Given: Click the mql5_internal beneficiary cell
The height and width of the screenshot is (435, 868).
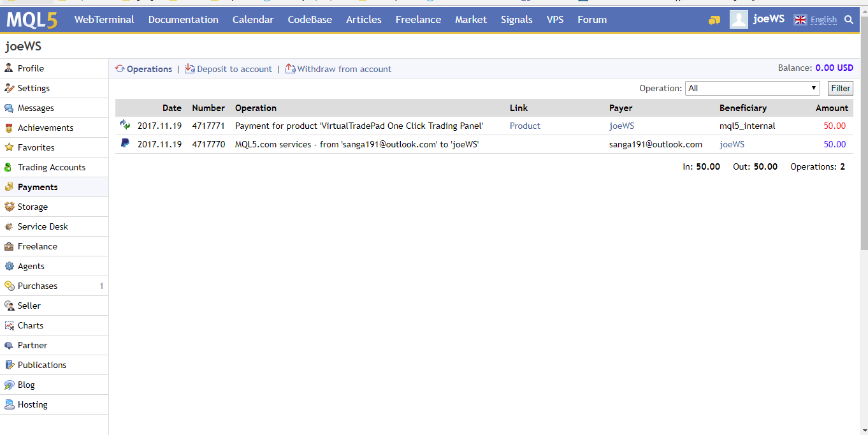Looking at the screenshot, I should (x=748, y=126).
